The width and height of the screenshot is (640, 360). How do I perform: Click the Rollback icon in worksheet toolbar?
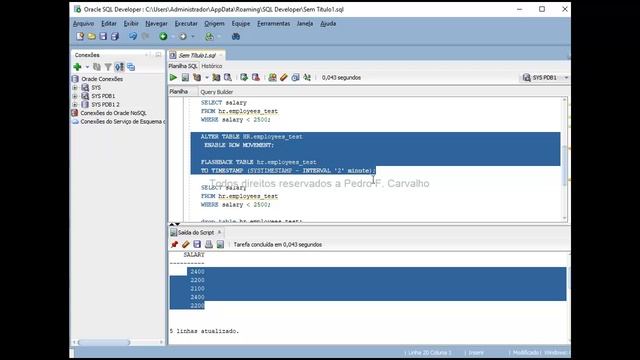pos(256,77)
